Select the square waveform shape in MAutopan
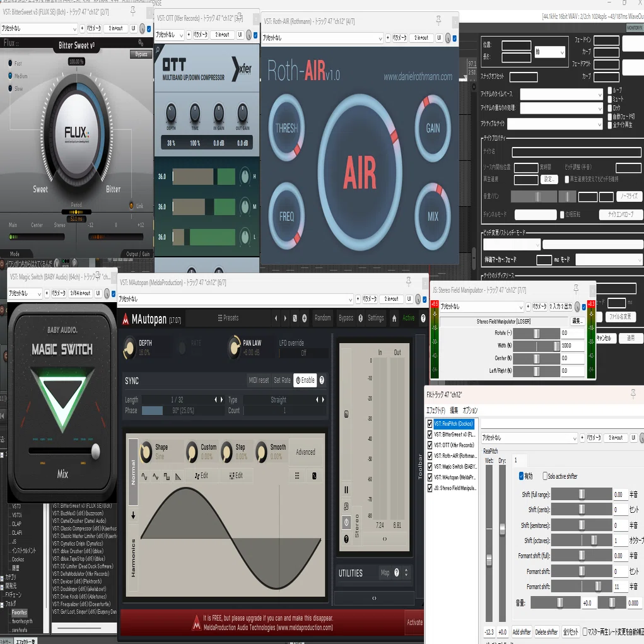This screenshot has width=644, height=644. point(167,476)
